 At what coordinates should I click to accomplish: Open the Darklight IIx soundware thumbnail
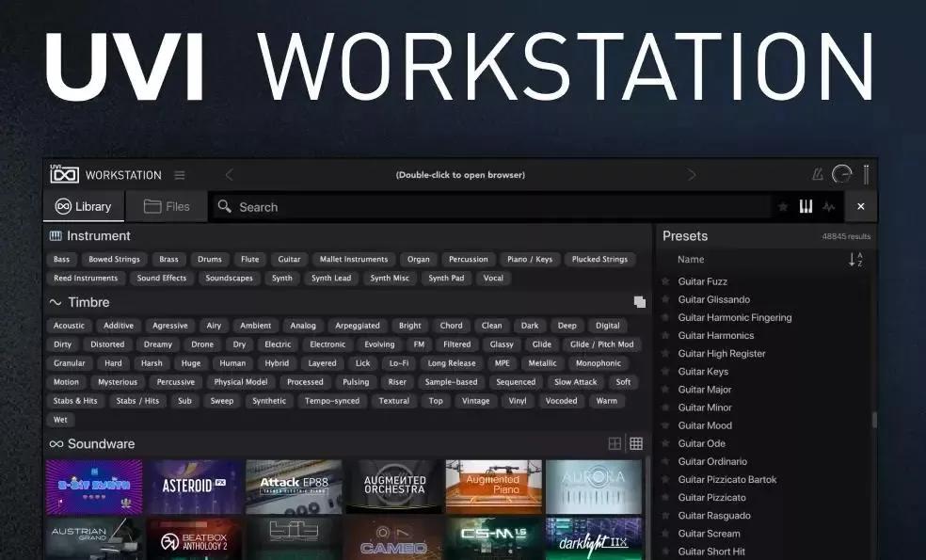click(x=594, y=538)
